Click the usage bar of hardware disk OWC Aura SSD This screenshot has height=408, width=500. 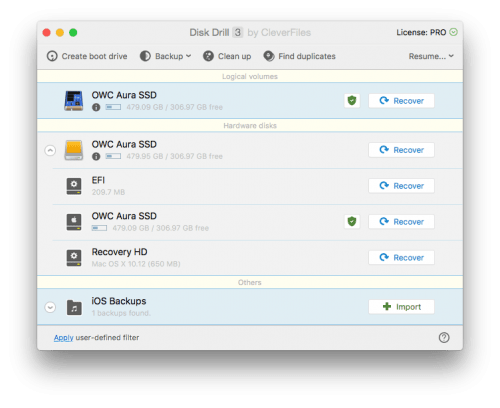tap(113, 156)
